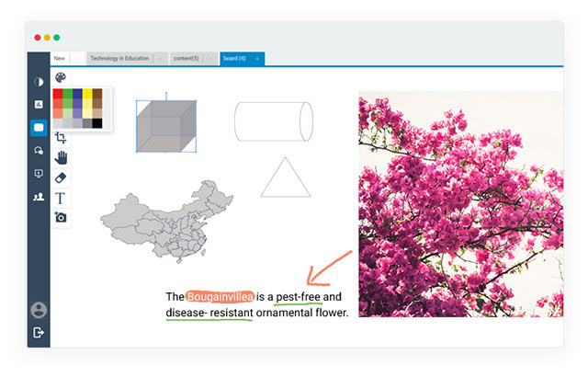Switch to Technology in Education tab

point(121,59)
